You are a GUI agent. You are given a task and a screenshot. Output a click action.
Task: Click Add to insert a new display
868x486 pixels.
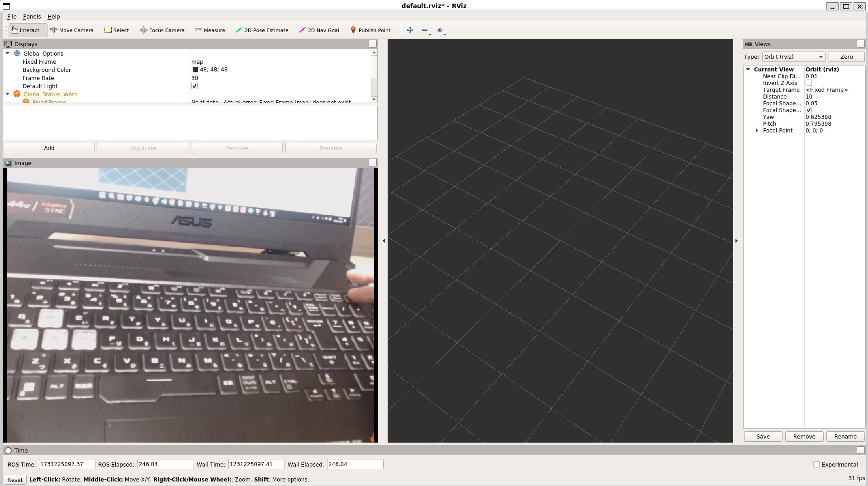click(x=49, y=148)
